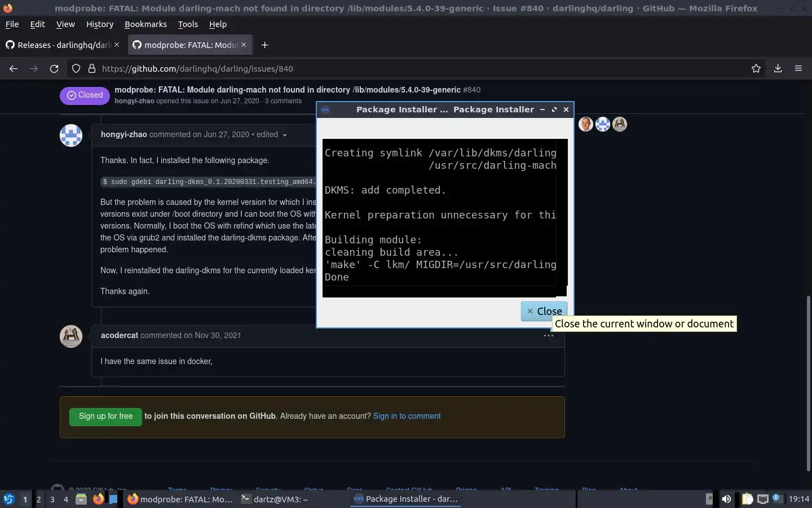Select the 'Package Installer - dar...' taskbar entry

coord(406,499)
